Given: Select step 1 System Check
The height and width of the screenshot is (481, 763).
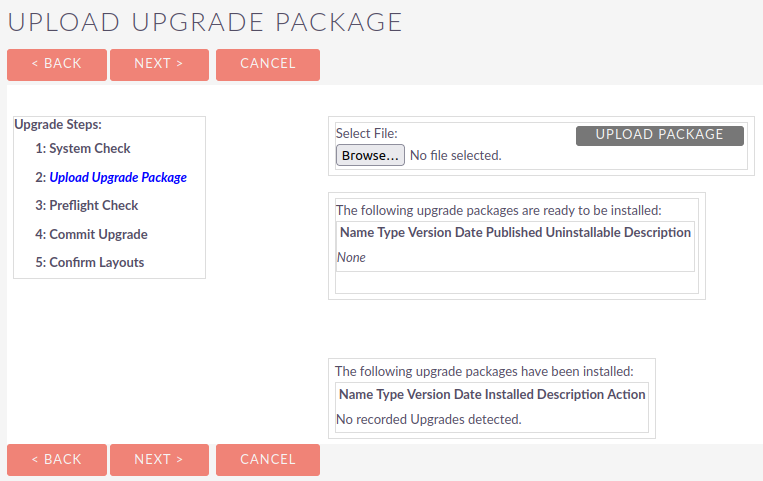Looking at the screenshot, I should pyautogui.click(x=83, y=148).
